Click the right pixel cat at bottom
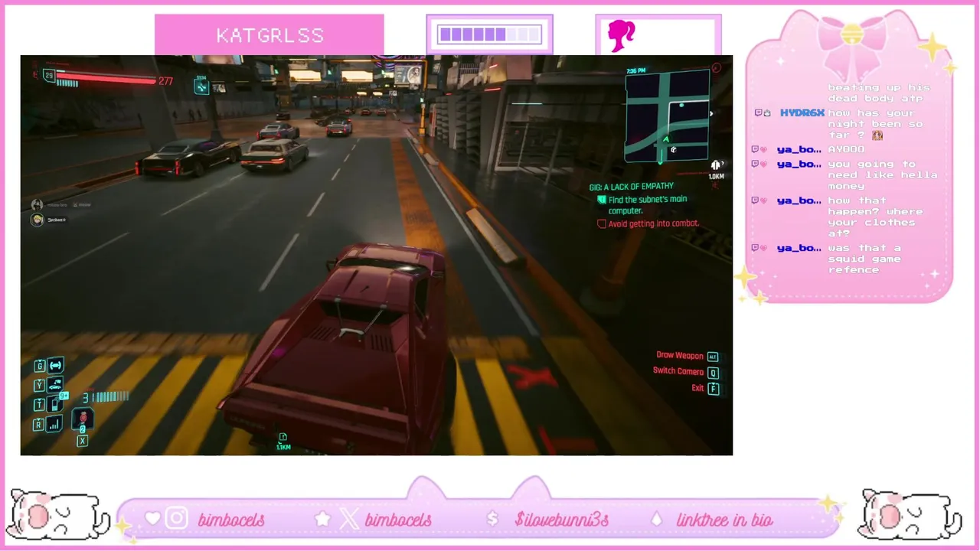 pos(911,515)
